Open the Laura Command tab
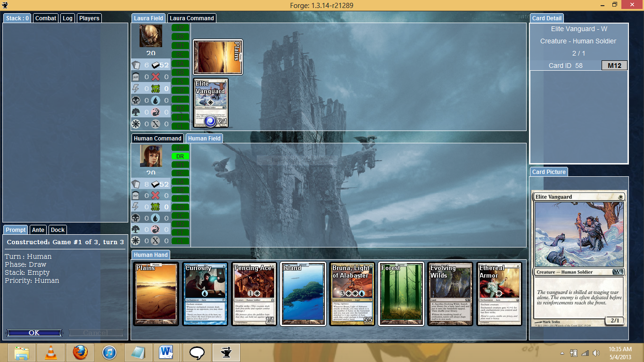This screenshot has width=644, height=362. (192, 18)
